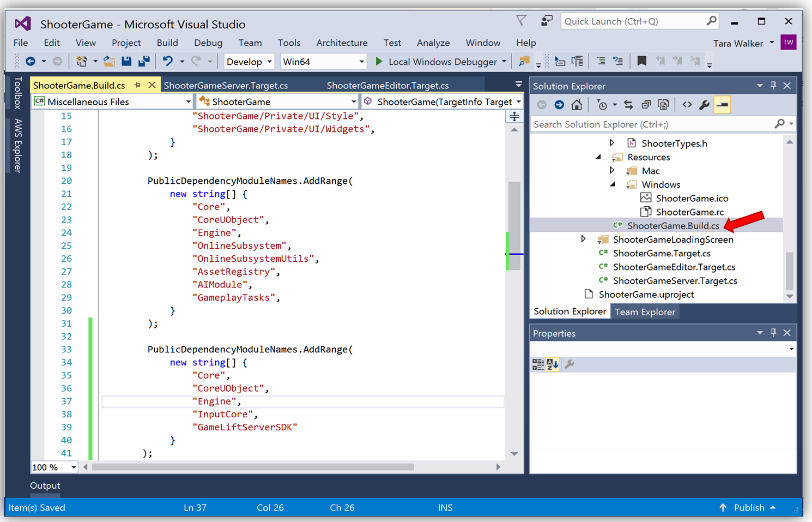This screenshot has width=812, height=522.
Task: Click the editor's horizontal scrollbar thumb
Action: (253, 467)
